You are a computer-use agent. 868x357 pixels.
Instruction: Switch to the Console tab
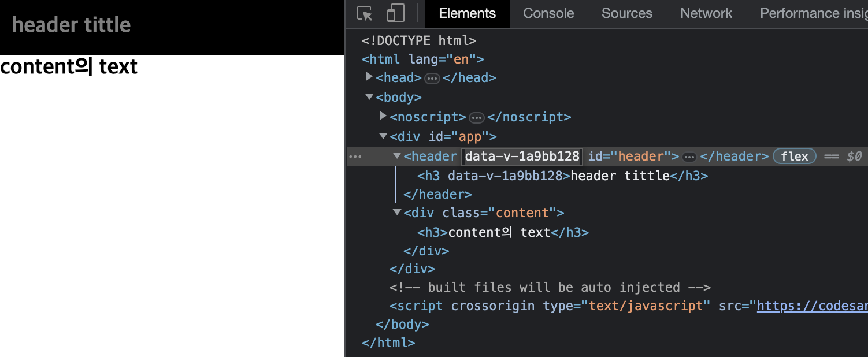tap(548, 13)
